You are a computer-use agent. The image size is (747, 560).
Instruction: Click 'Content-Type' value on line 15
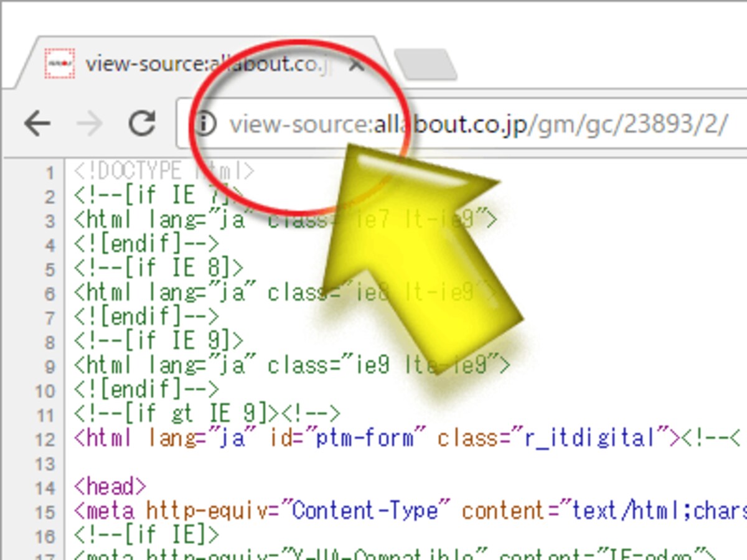click(x=365, y=511)
